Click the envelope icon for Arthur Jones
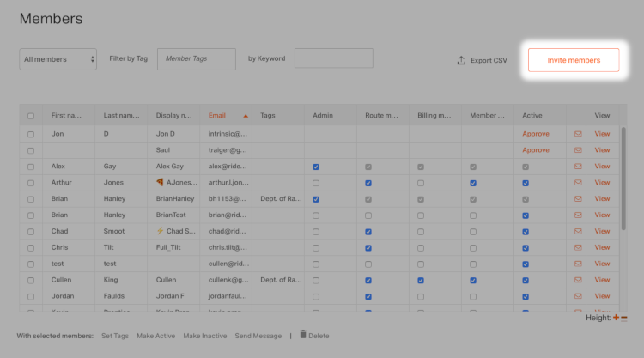 pyautogui.click(x=578, y=182)
